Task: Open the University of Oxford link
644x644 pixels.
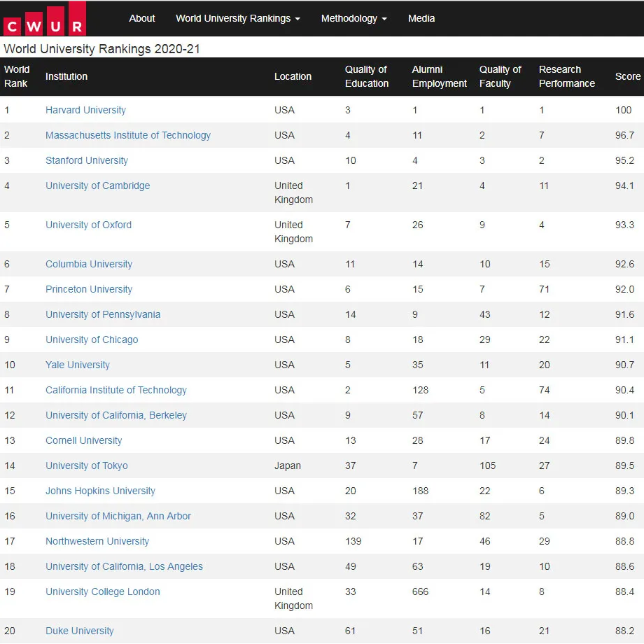Action: (88, 225)
